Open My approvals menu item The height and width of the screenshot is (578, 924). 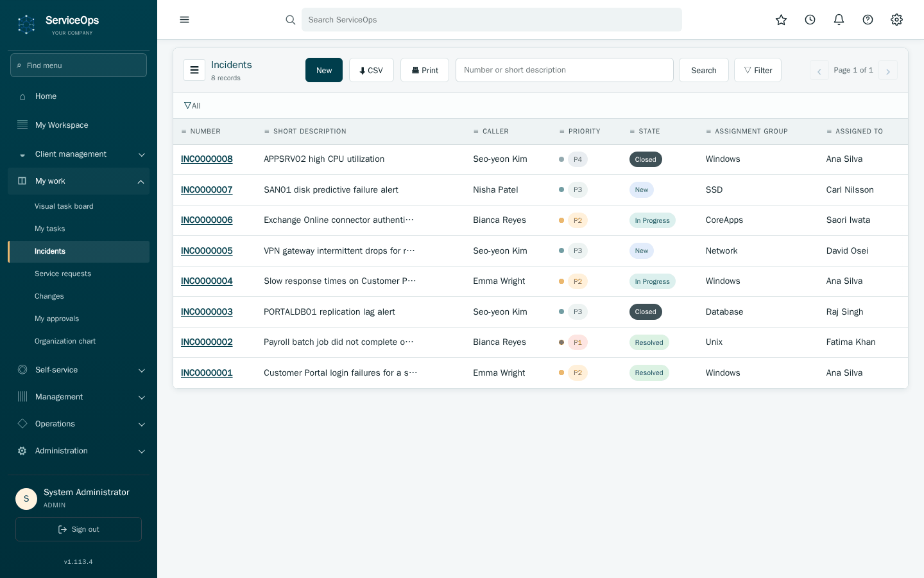coord(78,319)
